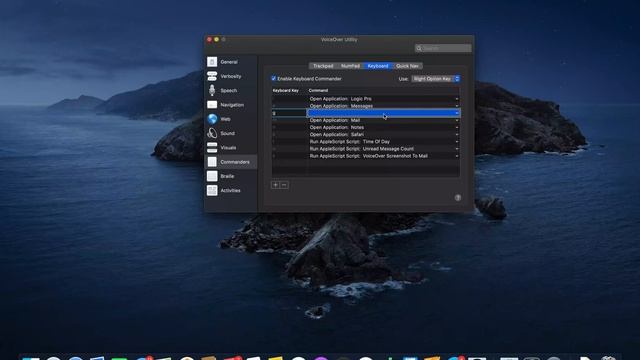Open help with the question mark button
The width and height of the screenshot is (640, 360).
pyautogui.click(x=458, y=198)
